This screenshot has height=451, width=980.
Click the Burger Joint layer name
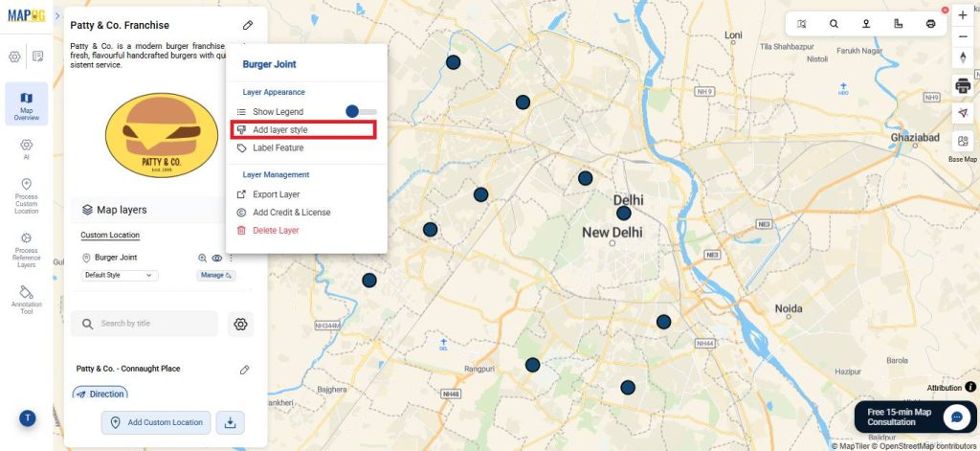[x=116, y=258]
